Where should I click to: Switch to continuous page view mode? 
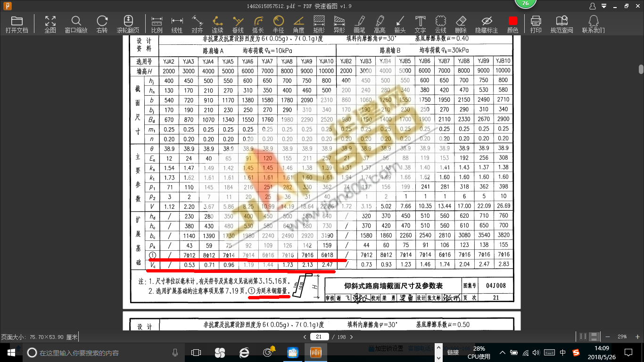(594, 337)
